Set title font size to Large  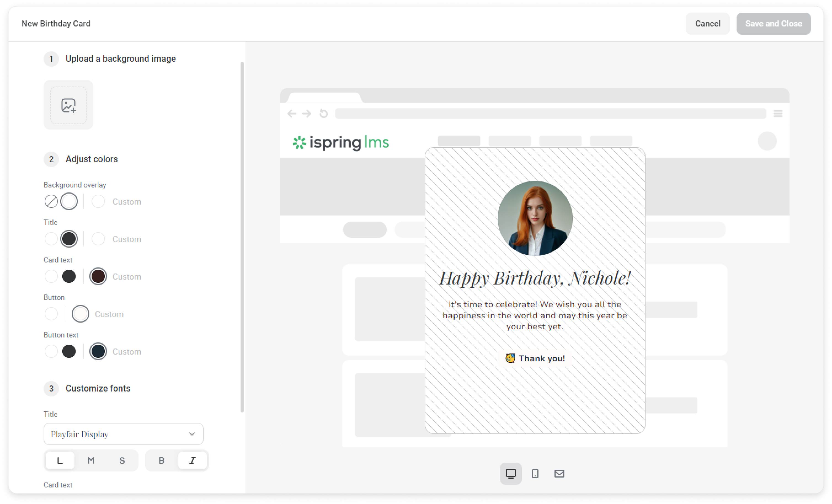click(x=60, y=460)
